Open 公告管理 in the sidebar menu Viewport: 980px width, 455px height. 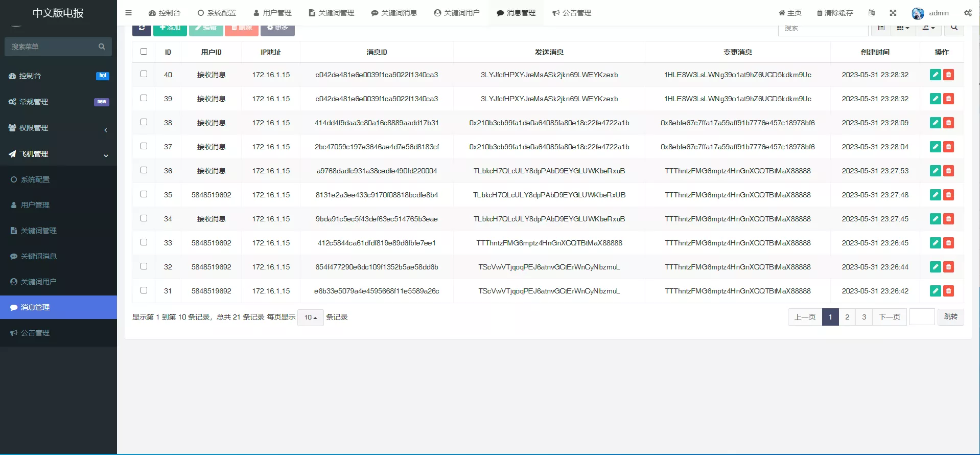point(35,333)
